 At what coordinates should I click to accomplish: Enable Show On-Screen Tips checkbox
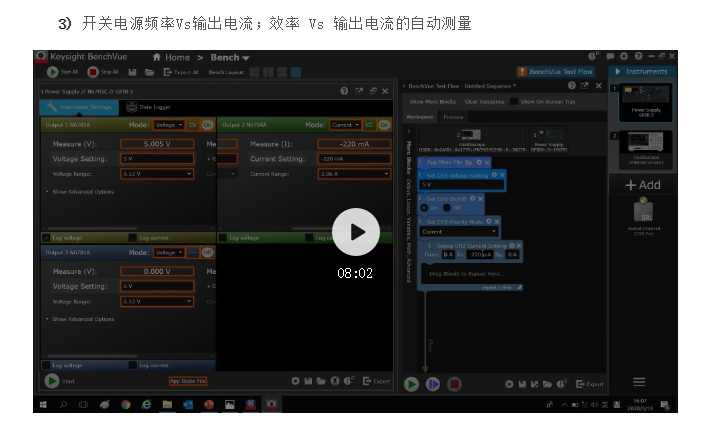[x=514, y=102]
